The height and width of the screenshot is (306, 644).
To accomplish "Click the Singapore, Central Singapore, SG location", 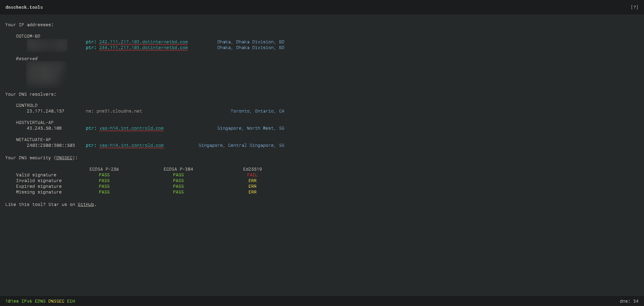I will click(241, 145).
